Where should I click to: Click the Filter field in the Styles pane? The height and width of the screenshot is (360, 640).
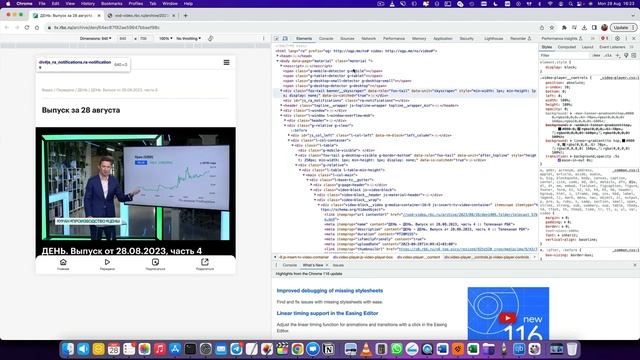click(x=565, y=55)
